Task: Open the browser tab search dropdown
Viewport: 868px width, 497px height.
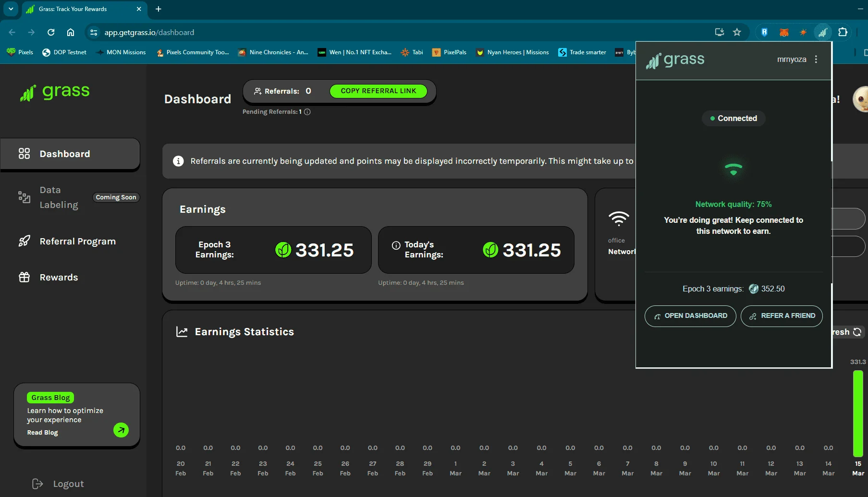Action: coord(11,9)
